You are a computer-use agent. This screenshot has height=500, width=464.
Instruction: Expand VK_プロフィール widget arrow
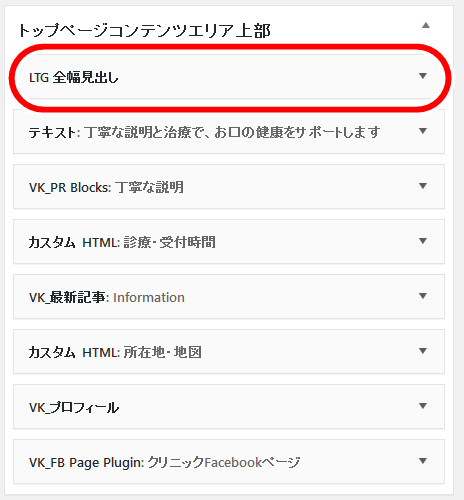click(x=423, y=406)
